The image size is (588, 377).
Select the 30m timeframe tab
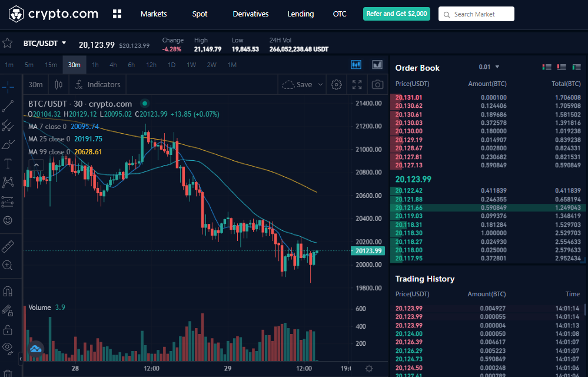pos(74,65)
